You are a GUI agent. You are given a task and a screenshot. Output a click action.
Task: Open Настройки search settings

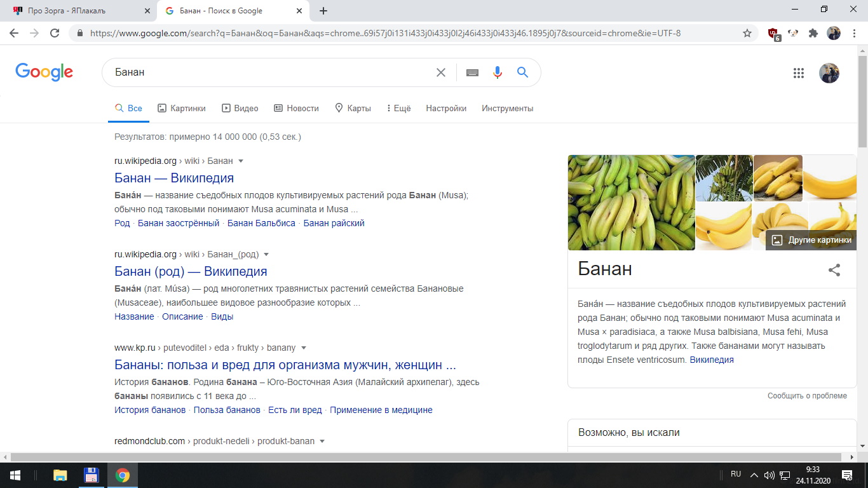point(446,109)
